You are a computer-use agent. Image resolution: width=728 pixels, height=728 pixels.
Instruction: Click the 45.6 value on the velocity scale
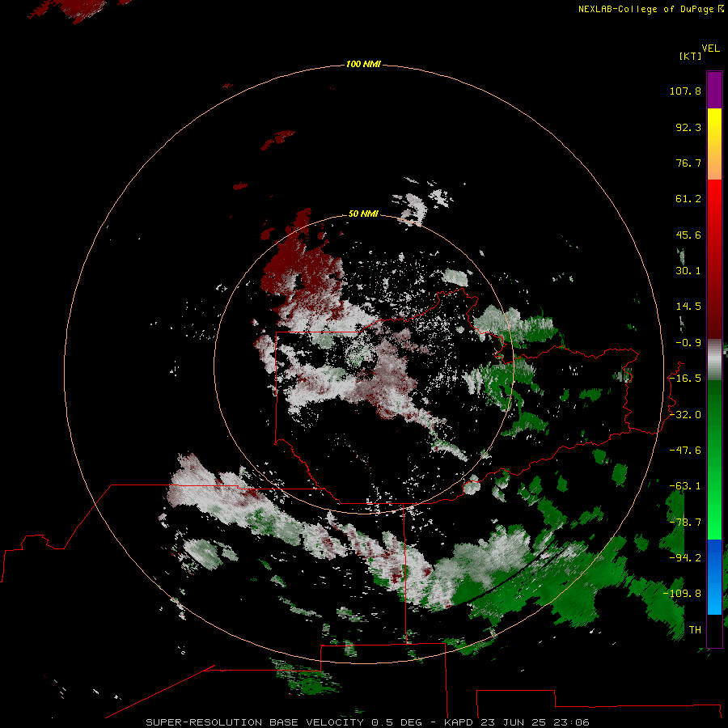pos(688,235)
